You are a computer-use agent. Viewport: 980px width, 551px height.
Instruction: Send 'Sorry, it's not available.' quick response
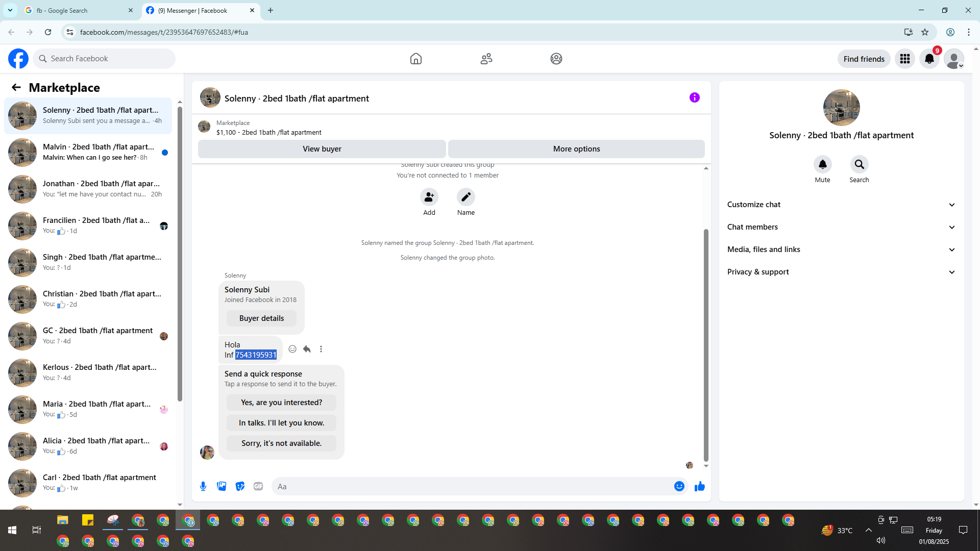pos(281,443)
